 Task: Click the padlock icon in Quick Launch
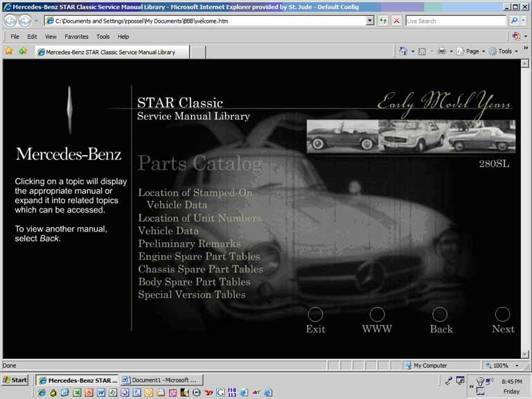point(53,393)
